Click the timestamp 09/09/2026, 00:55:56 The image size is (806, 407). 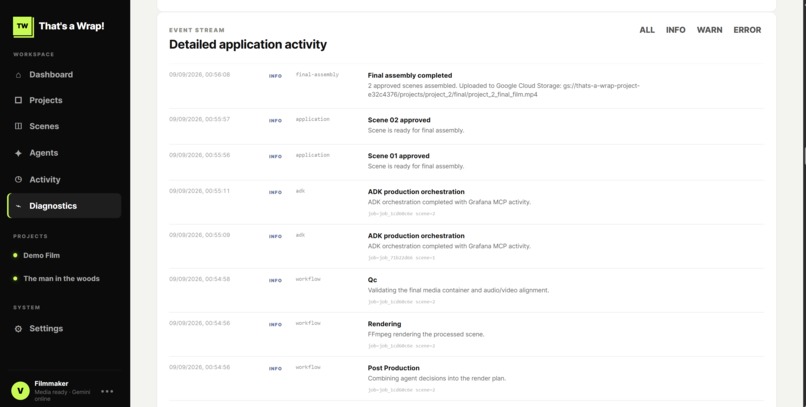click(199, 155)
